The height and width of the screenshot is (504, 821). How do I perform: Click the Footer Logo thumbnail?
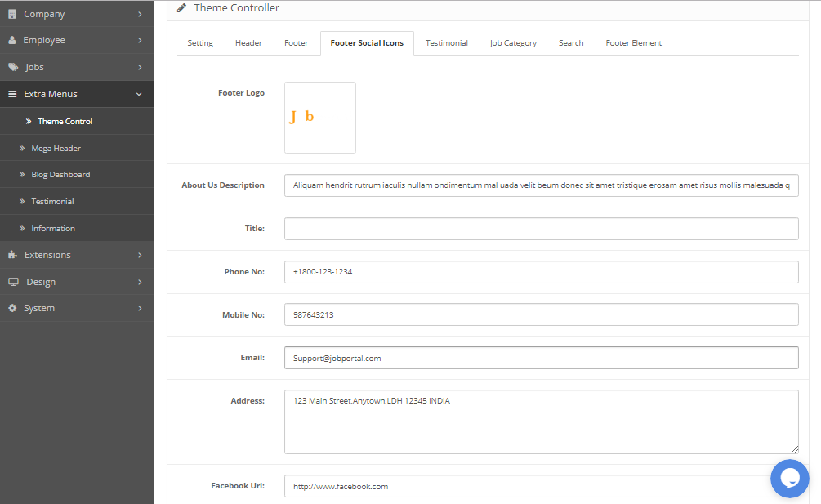pos(319,118)
